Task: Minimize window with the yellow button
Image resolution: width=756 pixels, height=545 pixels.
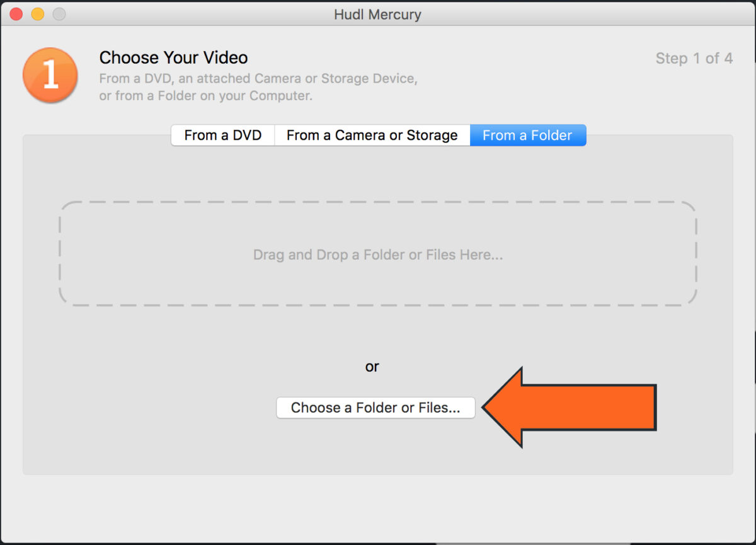Action: [x=37, y=14]
